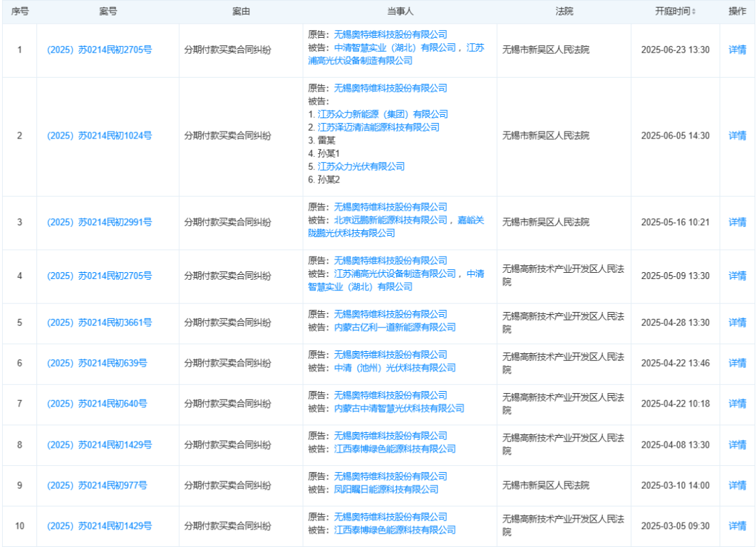
Task: View 详情 for the 2025-03-10 14:00 hearing
Action: click(x=737, y=485)
